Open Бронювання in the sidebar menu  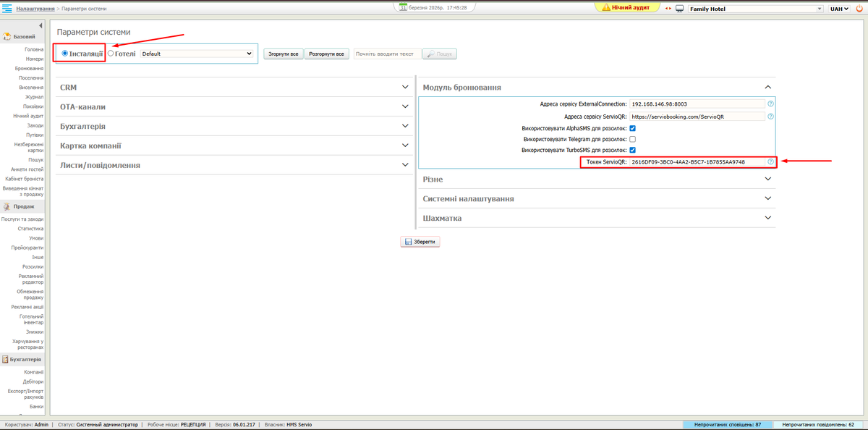point(29,68)
